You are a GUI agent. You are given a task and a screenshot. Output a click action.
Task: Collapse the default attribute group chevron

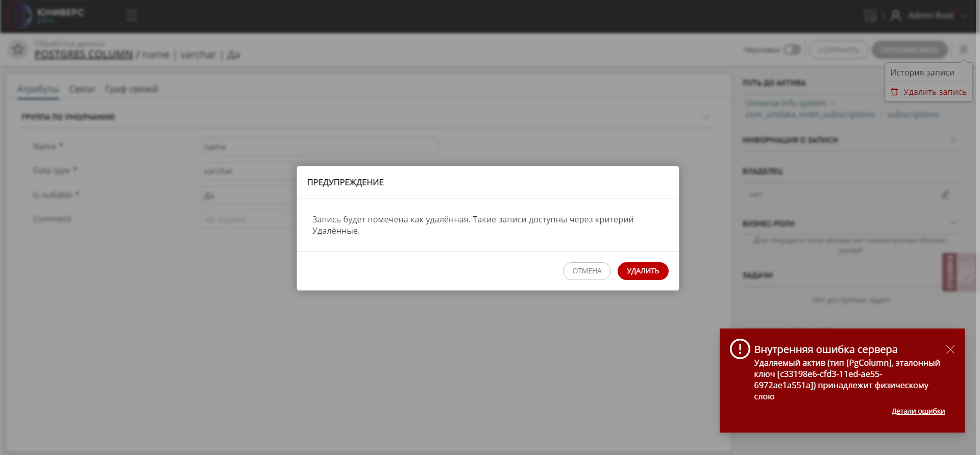point(706,117)
